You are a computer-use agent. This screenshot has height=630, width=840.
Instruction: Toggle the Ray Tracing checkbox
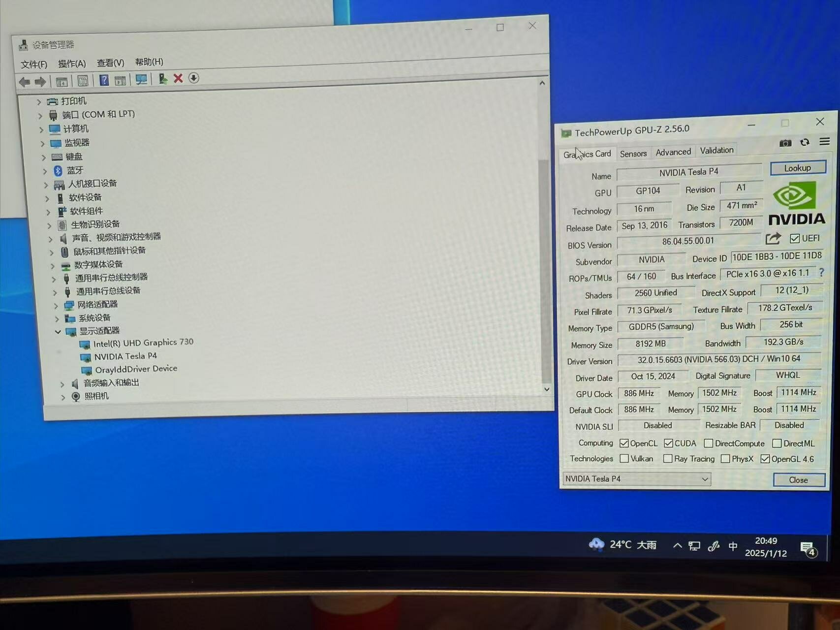668,458
